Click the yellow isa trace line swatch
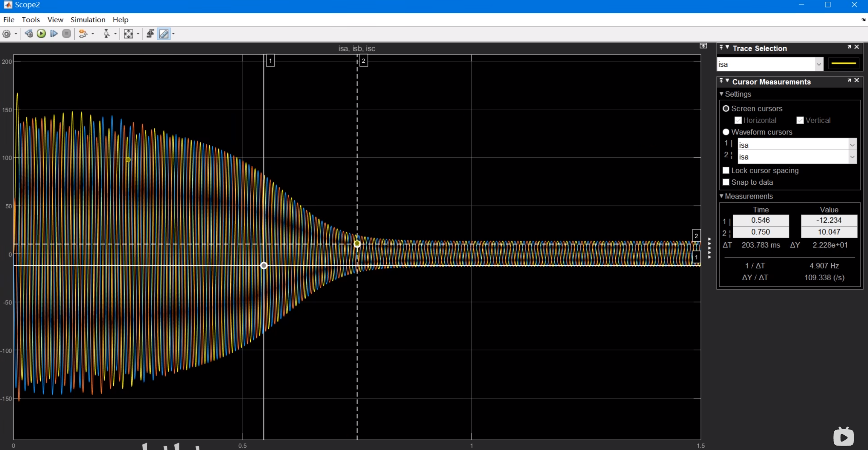 (x=843, y=63)
